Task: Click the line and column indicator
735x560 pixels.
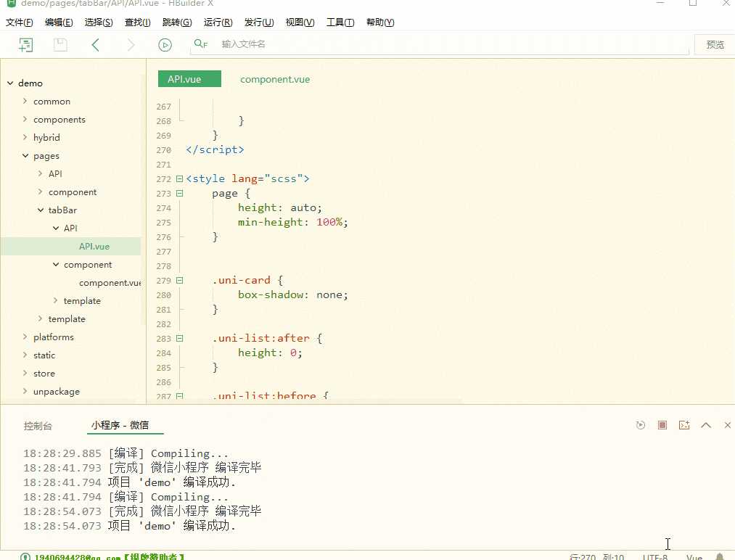Action: click(x=596, y=556)
